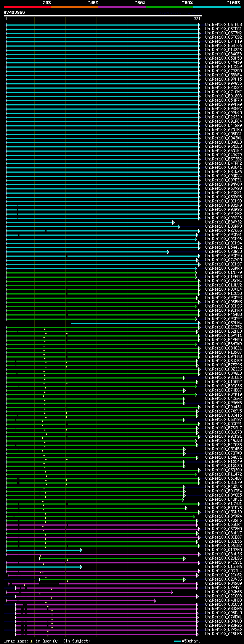
Task: Click UniRef100_B6T3B2 hit label
Action: (x=223, y=159)
